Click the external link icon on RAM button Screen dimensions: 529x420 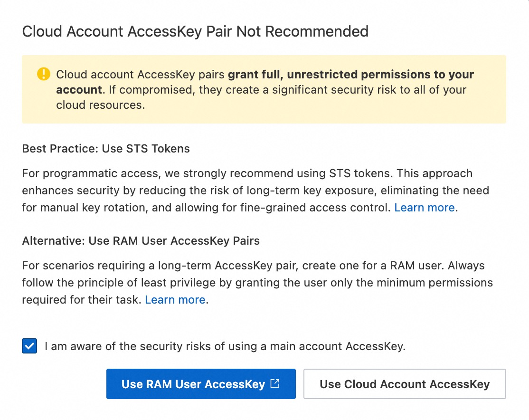click(274, 383)
